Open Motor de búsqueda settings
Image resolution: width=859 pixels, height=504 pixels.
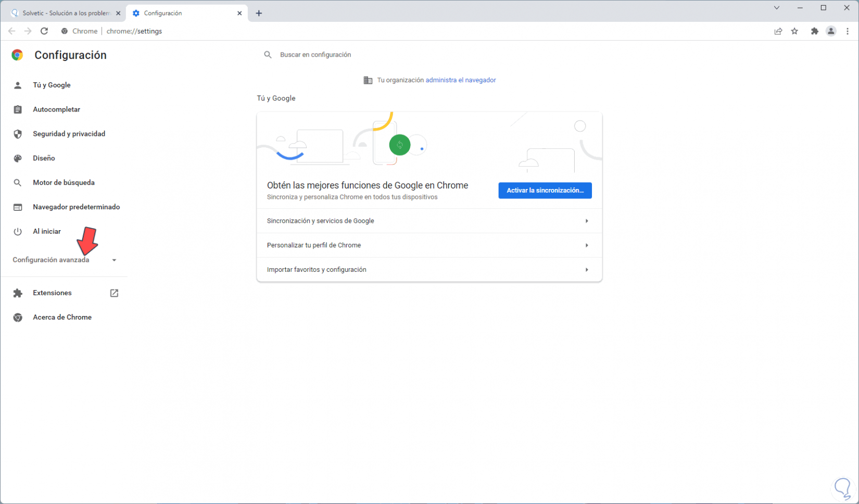tap(64, 183)
